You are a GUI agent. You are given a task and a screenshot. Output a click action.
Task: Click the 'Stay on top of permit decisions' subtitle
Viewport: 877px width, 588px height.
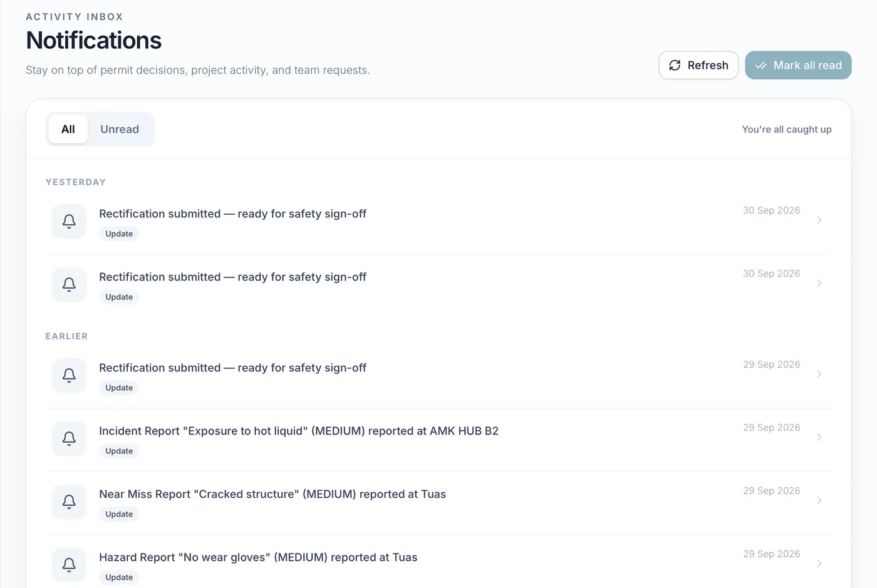tap(198, 70)
